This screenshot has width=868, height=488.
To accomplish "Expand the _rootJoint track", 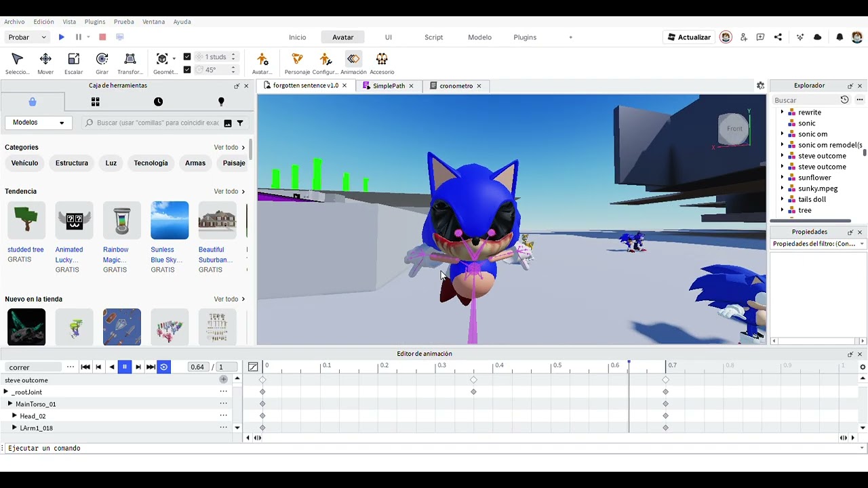I will point(6,392).
